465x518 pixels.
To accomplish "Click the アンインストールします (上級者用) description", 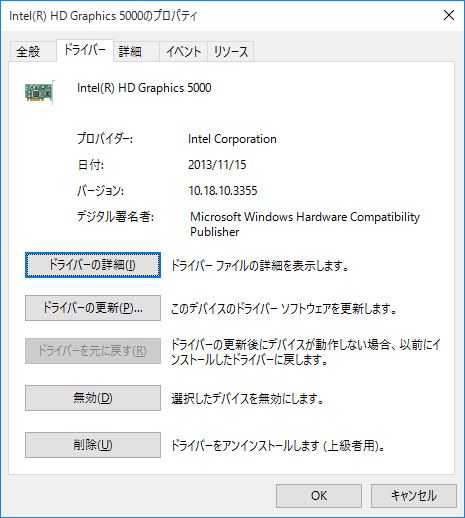I will [278, 446].
